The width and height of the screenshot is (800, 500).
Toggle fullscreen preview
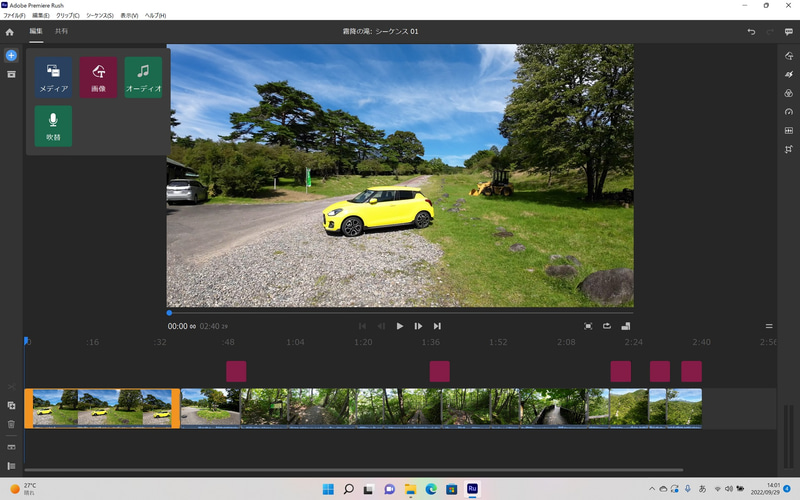(588, 326)
